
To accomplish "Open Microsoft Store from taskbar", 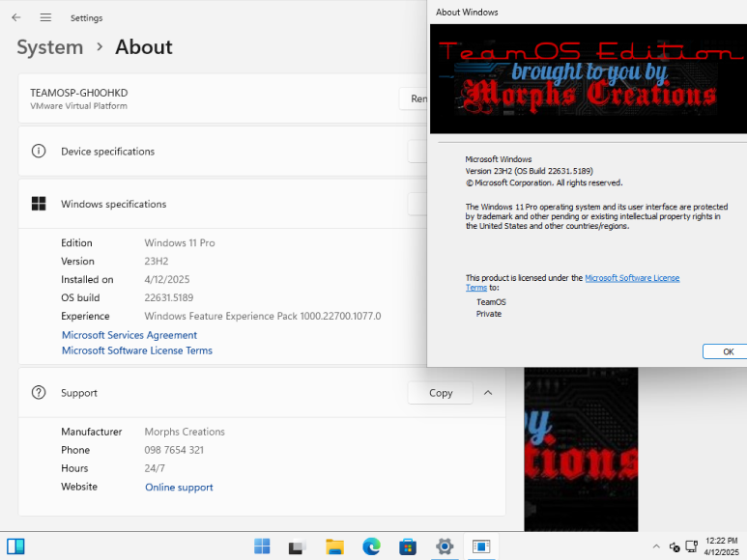I will tap(408, 546).
